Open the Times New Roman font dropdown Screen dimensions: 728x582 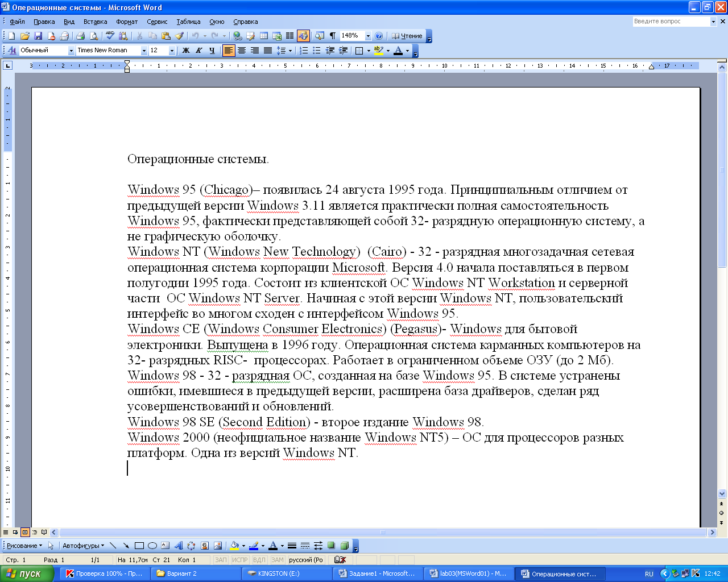tap(144, 51)
